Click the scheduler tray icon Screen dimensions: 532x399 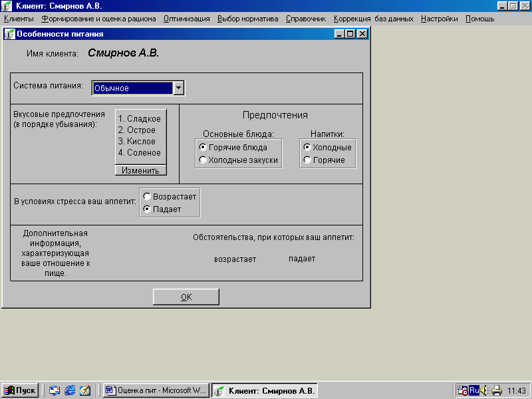(462, 390)
